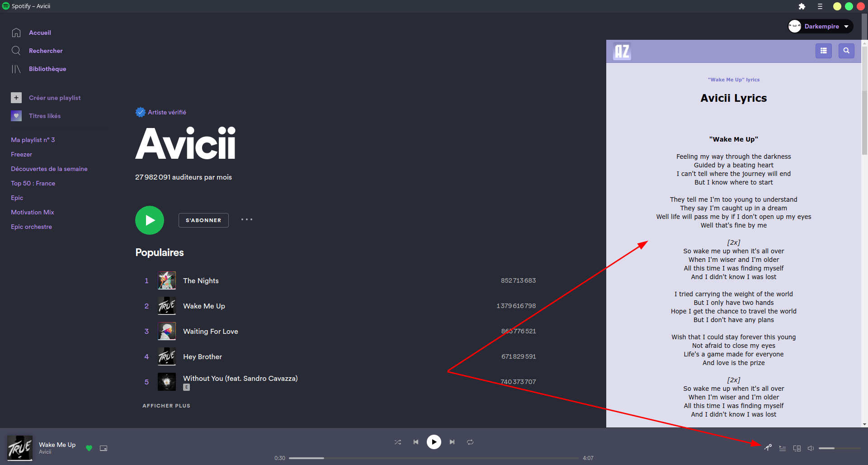Click the plus icon for Créer une playlist
The image size is (868, 465).
click(16, 98)
